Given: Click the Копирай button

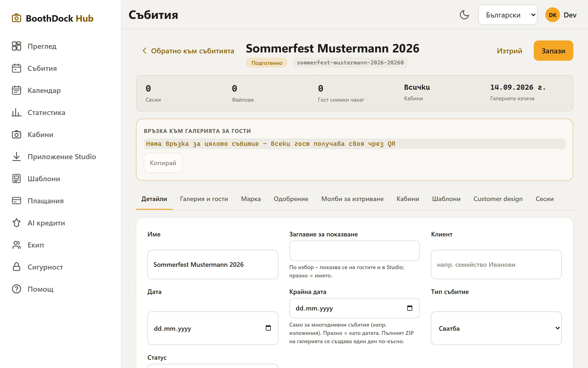Looking at the screenshot, I should pyautogui.click(x=163, y=163).
